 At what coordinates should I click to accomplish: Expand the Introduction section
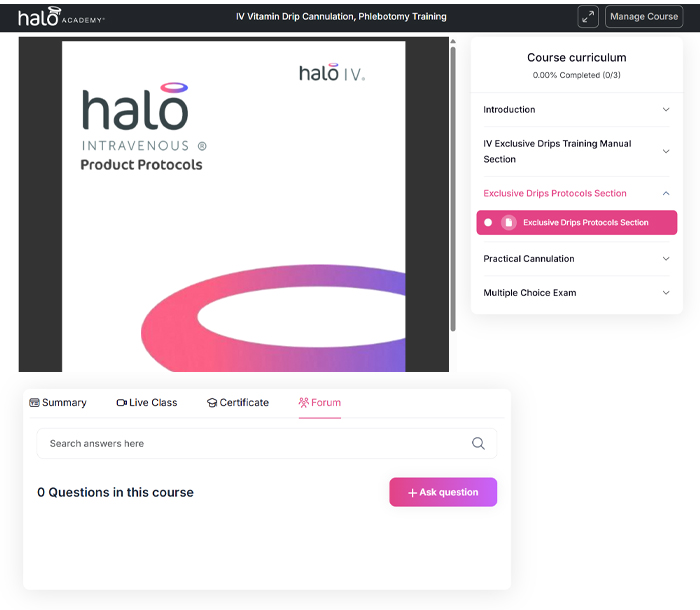pyautogui.click(x=576, y=109)
